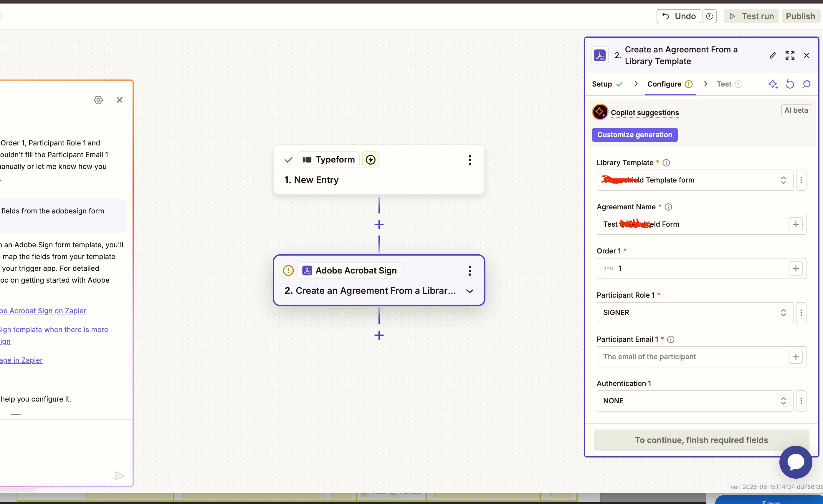Click the Typeform trigger lightning icon
Viewport: 823px width, 504px height.
[x=371, y=160]
